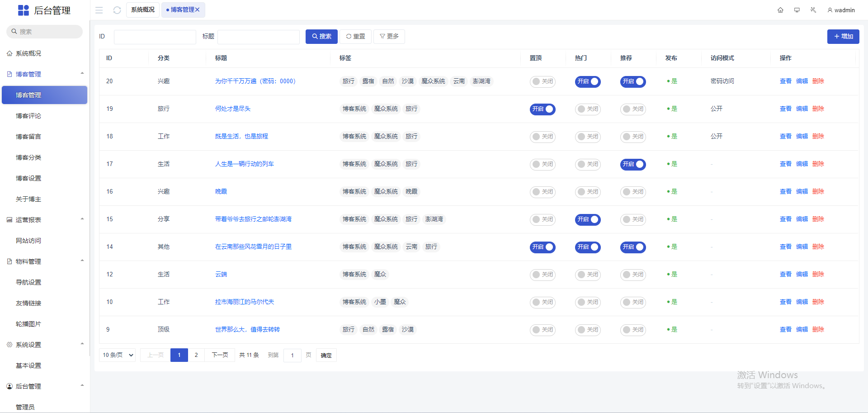Image resolution: width=868 pixels, height=413 pixels.
Task: Click 确定 to jump to page
Action: 326,356
